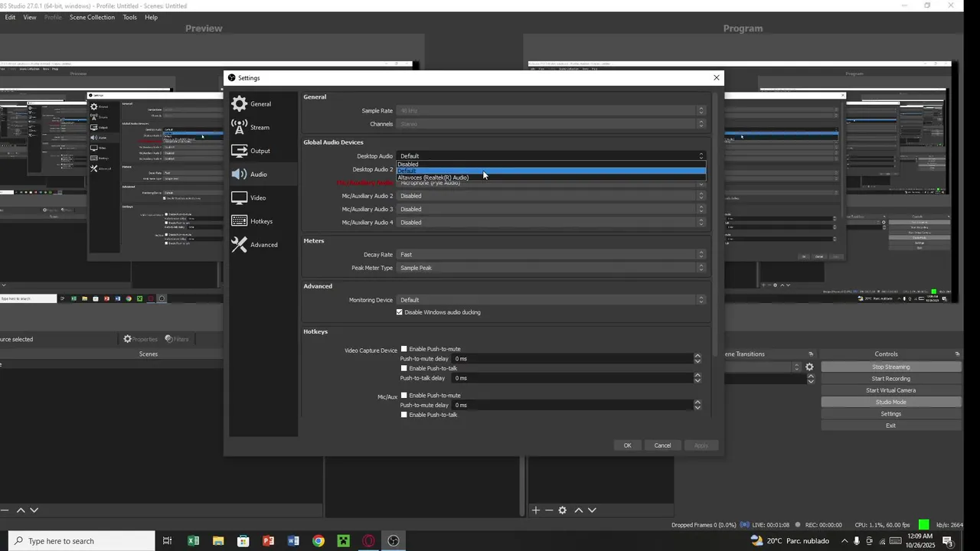Open the Help menu
980x551 pixels.
(152, 17)
